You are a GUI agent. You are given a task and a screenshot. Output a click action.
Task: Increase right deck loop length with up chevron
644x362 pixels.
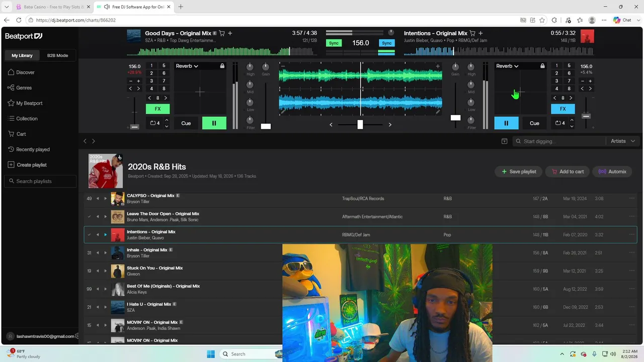click(x=572, y=120)
